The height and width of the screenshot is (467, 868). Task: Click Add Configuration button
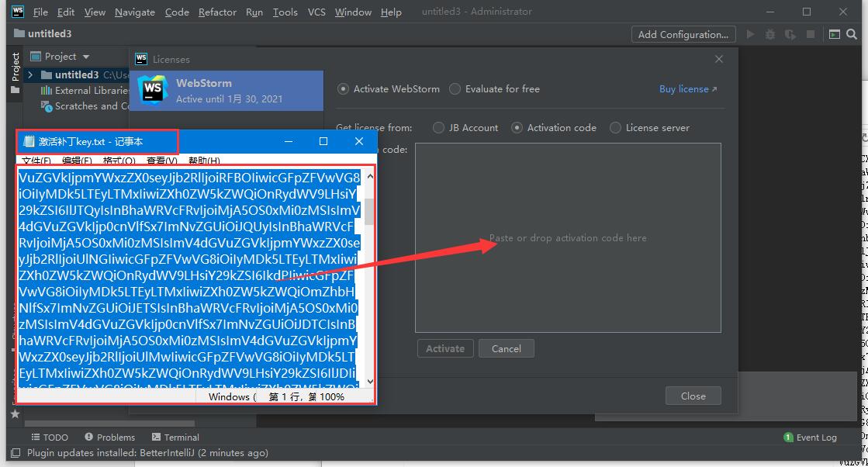[683, 34]
